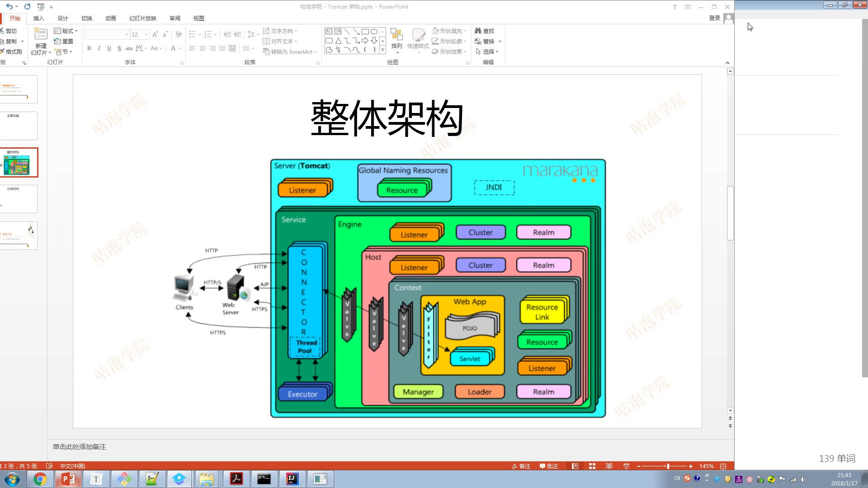Open command prompt window from taskbar
Viewport: 868px width, 488px height.
pos(264,479)
